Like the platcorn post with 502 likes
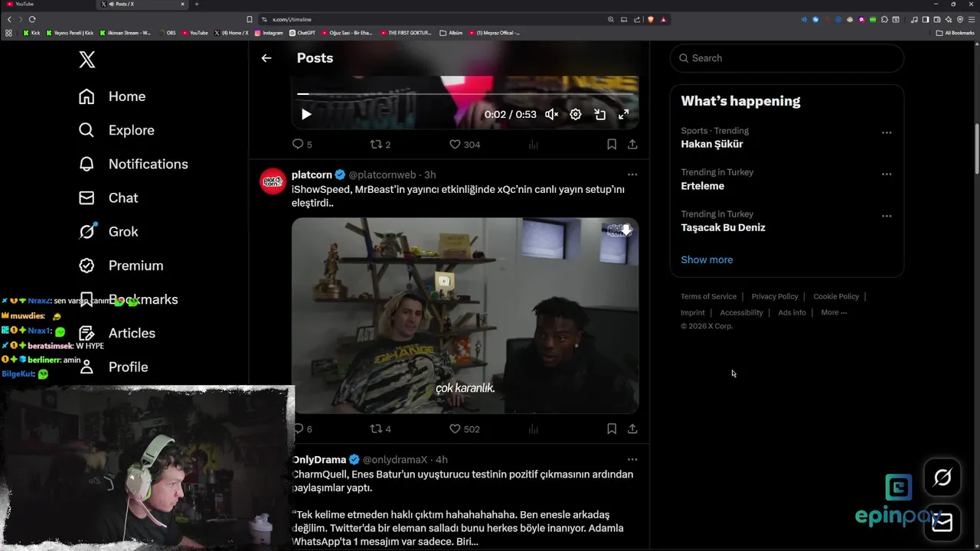980x551 pixels. pos(465,429)
